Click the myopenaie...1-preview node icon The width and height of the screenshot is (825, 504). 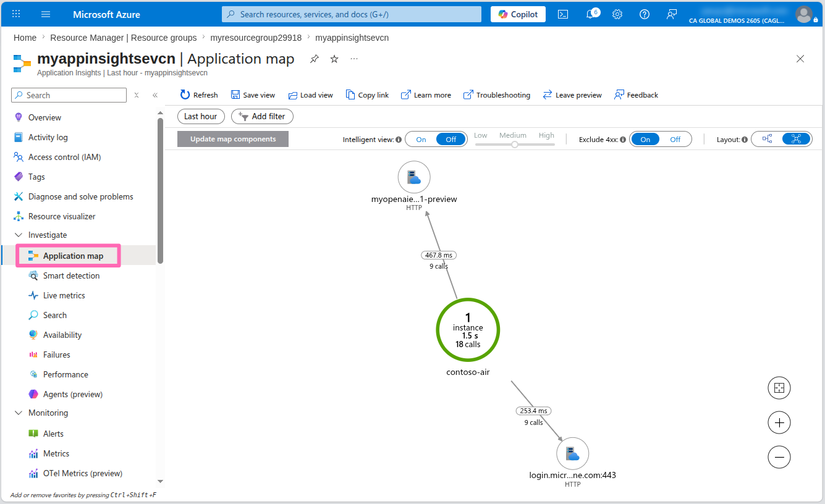pyautogui.click(x=414, y=177)
